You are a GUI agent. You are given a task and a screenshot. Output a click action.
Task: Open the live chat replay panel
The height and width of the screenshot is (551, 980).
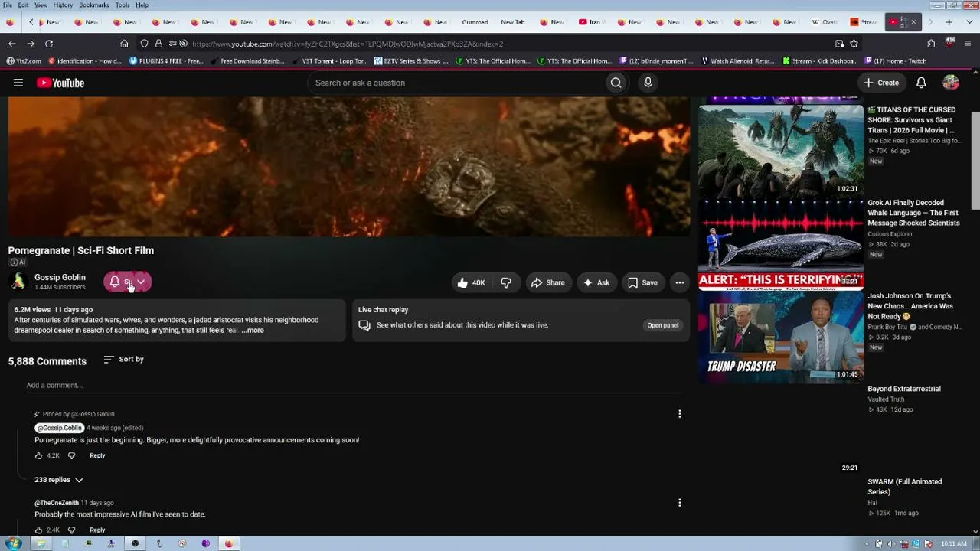coord(663,325)
